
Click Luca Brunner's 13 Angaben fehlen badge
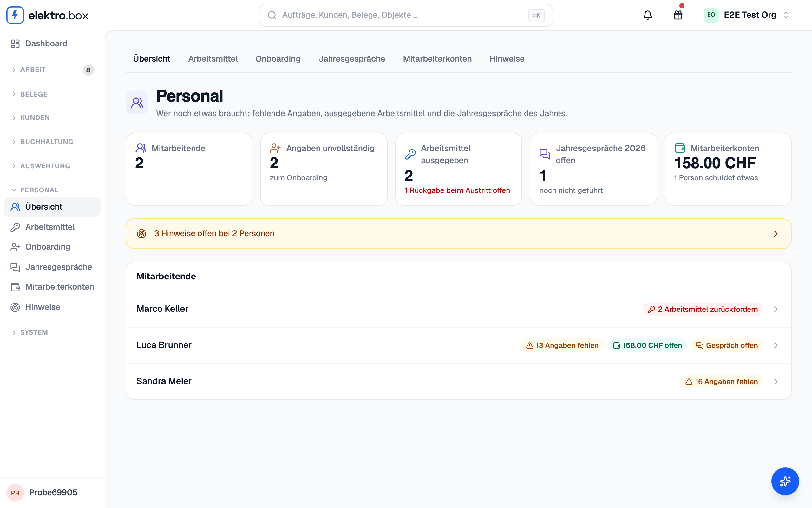point(562,345)
